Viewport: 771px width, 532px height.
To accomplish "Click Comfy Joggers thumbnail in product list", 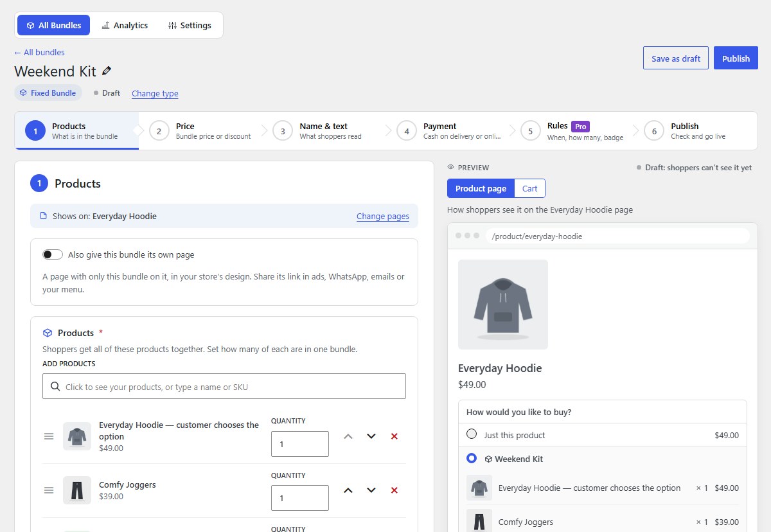I will [77, 490].
